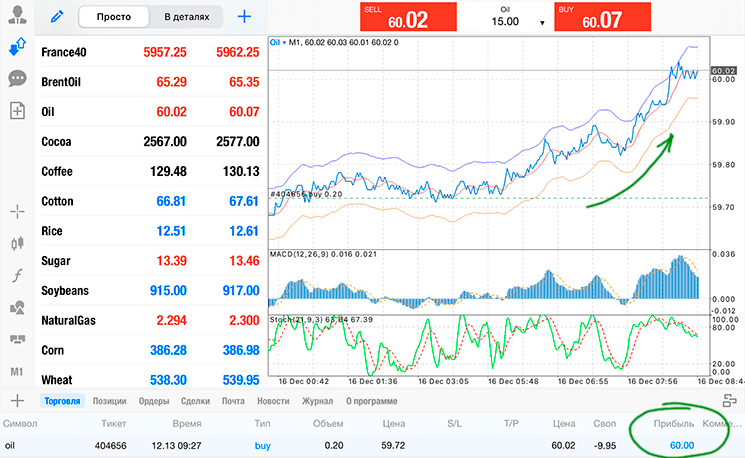
Task: Select Soybeans in the quotes list
Action: [150, 290]
